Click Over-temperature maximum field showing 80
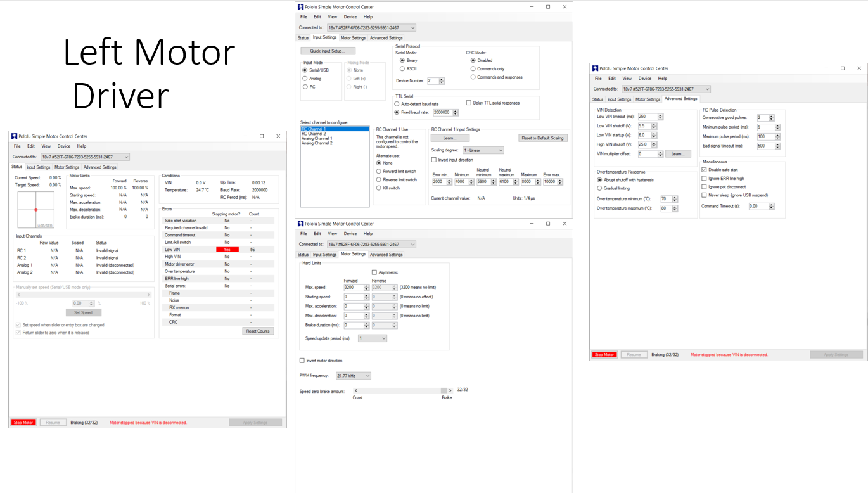868x493 pixels. [x=665, y=208]
